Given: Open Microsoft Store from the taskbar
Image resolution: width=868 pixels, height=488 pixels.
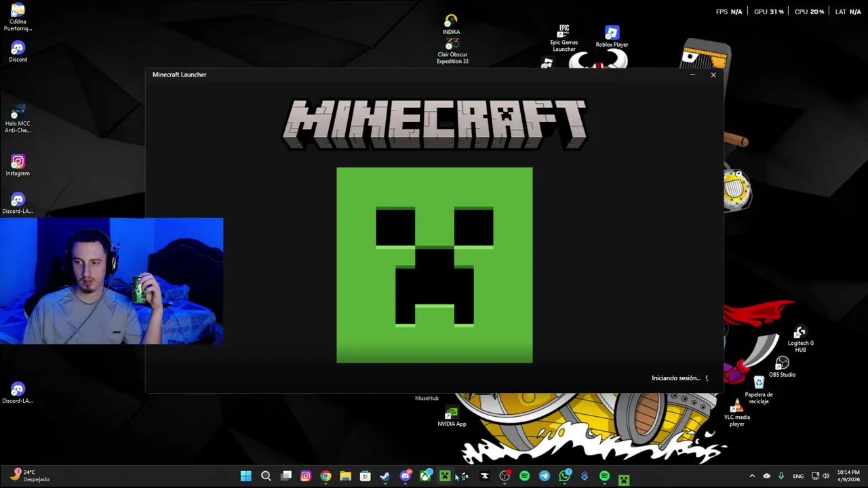Looking at the screenshot, I should (x=366, y=476).
